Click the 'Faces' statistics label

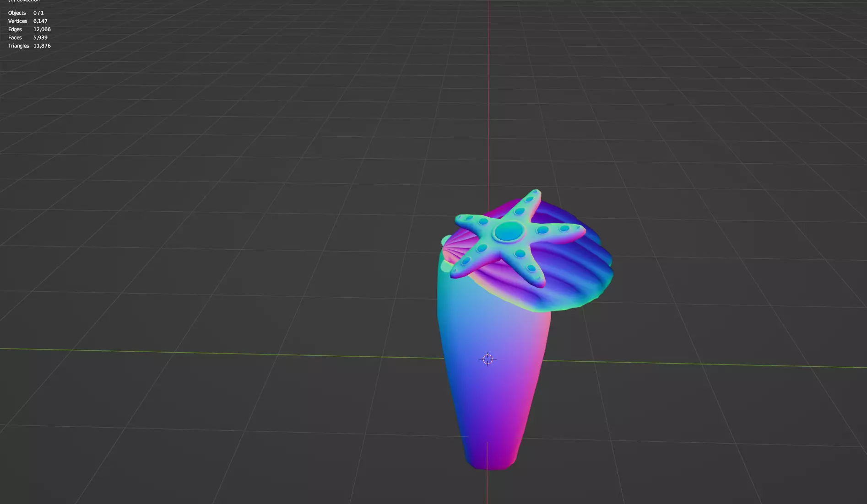point(15,38)
